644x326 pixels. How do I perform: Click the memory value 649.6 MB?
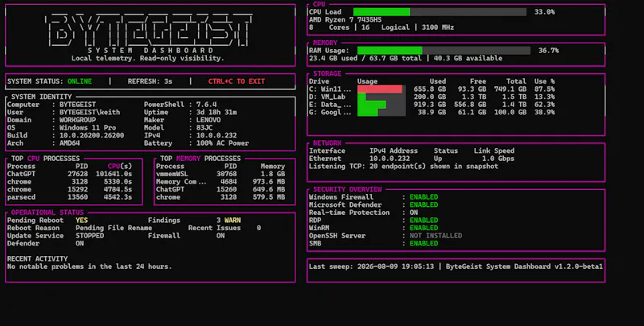[x=269, y=190]
